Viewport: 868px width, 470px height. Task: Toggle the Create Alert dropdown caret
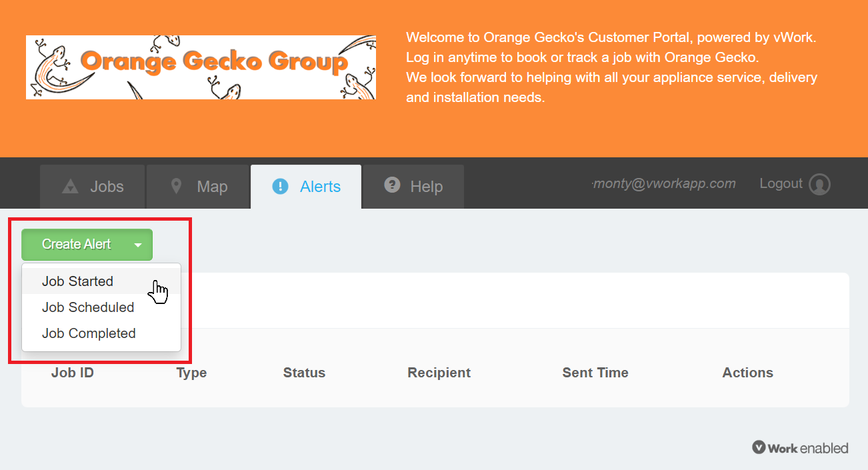click(x=138, y=245)
